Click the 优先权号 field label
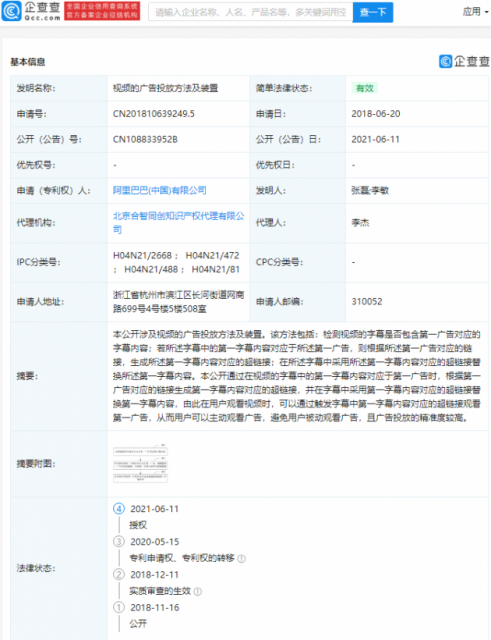 36,165
